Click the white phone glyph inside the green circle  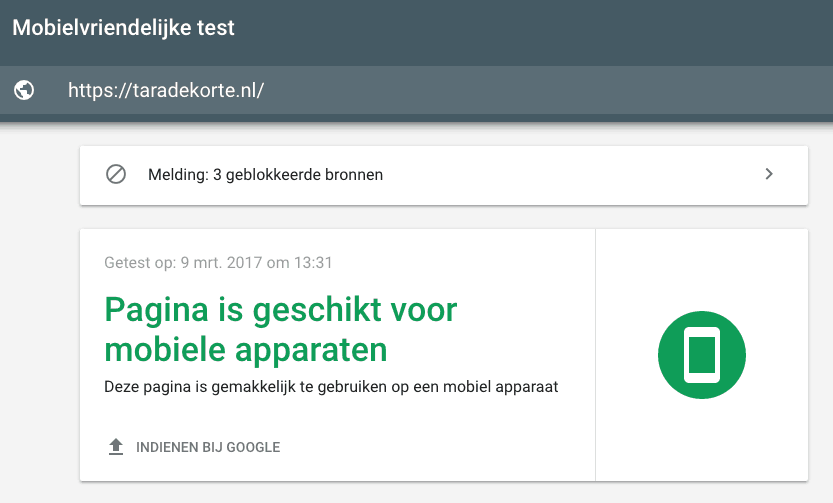pyautogui.click(x=702, y=355)
